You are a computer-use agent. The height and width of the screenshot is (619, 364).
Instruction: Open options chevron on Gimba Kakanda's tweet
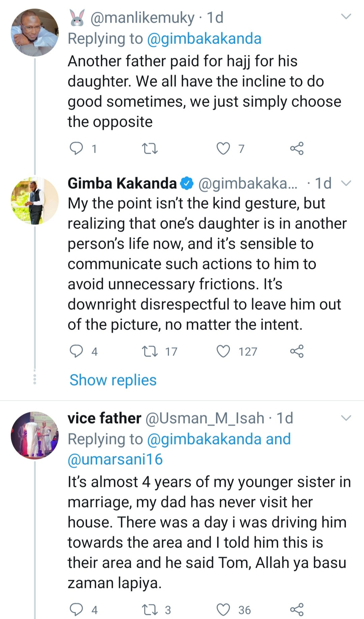click(x=346, y=183)
